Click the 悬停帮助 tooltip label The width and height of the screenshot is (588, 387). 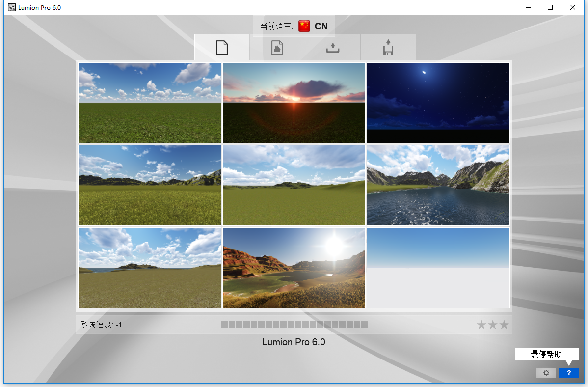click(546, 354)
